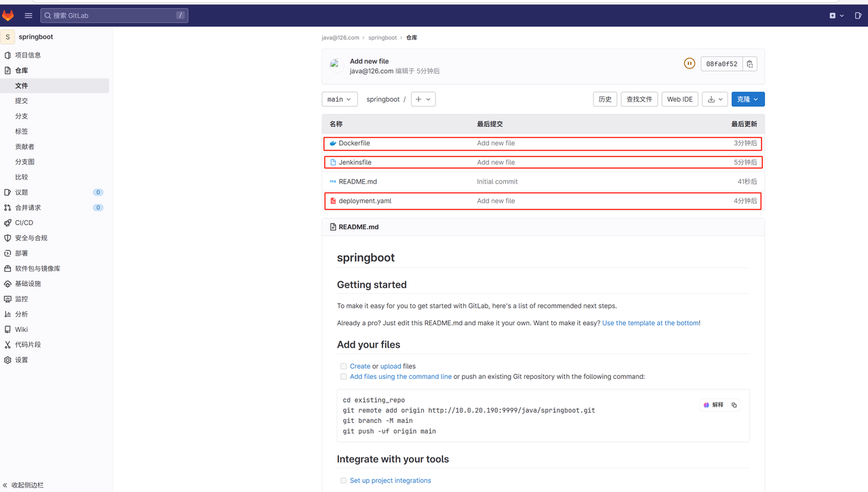This screenshot has height=492, width=868.
Task: Open the 提交 commits sidebar item
Action: 22,101
